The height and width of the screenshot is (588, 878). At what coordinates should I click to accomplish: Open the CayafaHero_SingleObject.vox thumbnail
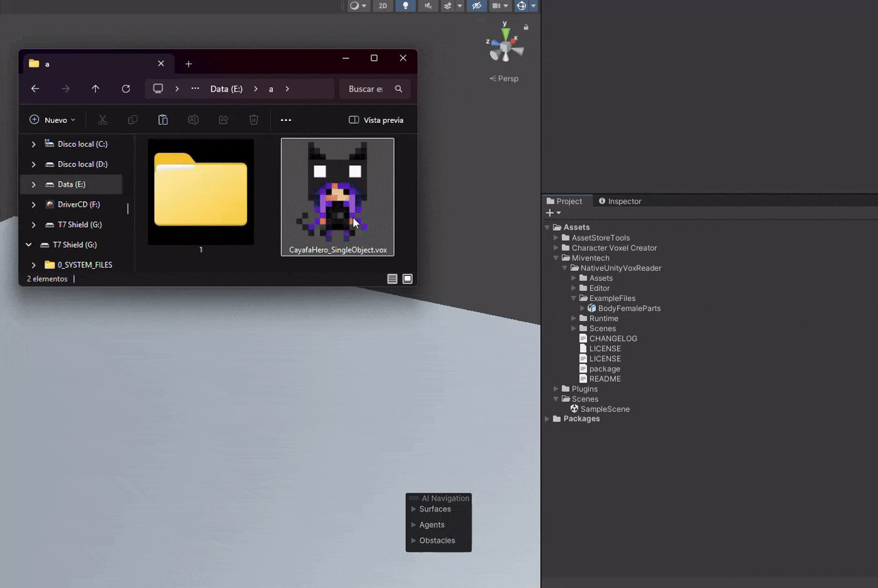click(337, 194)
